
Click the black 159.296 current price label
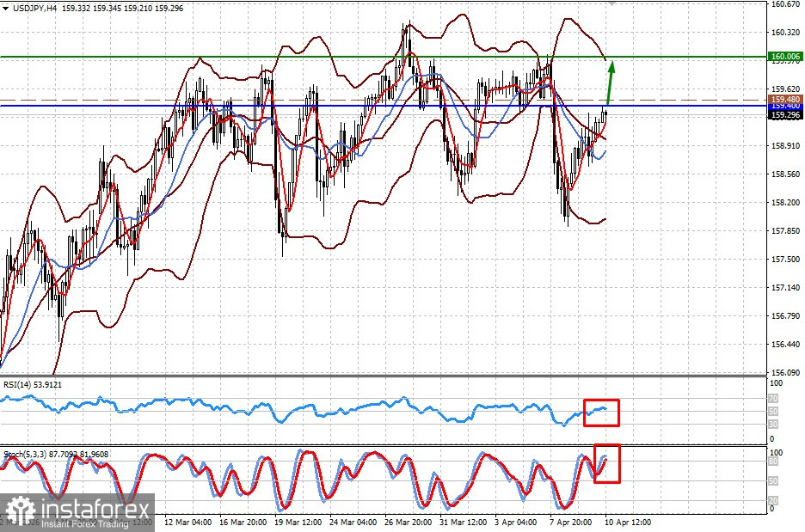click(785, 115)
